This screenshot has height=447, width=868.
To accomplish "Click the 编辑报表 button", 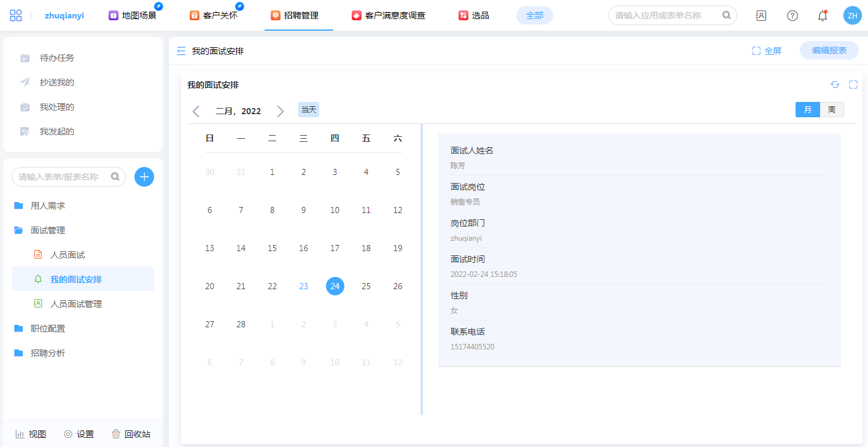I will click(x=829, y=50).
